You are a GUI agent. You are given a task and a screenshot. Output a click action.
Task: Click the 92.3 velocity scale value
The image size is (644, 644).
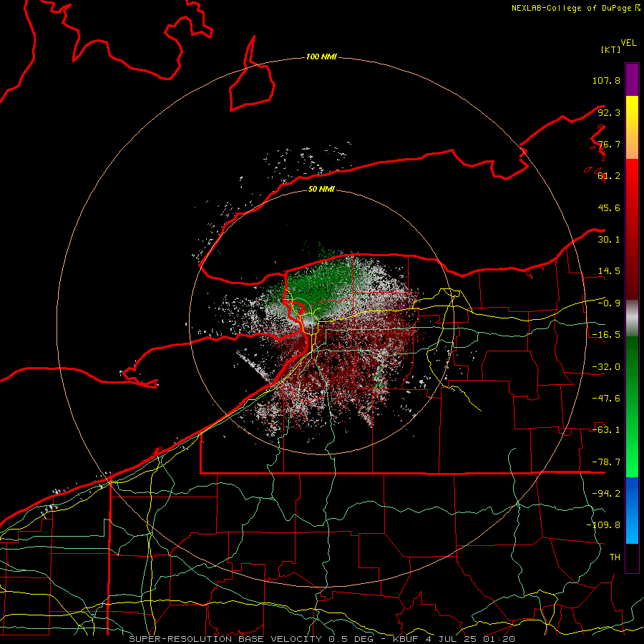coord(609,112)
